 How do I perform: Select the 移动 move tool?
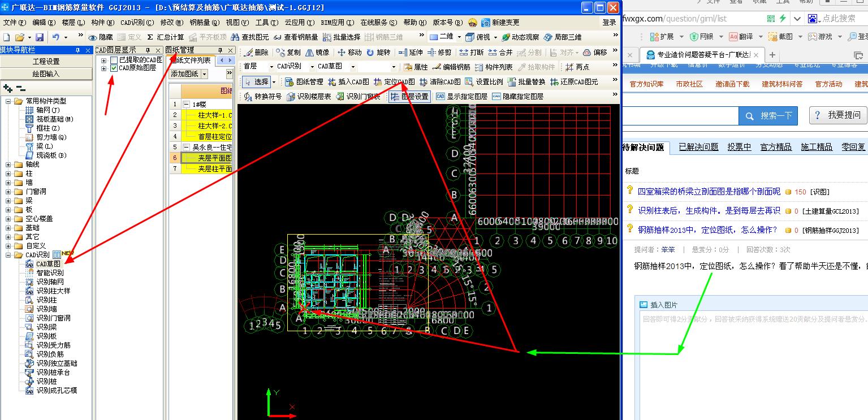(349, 52)
